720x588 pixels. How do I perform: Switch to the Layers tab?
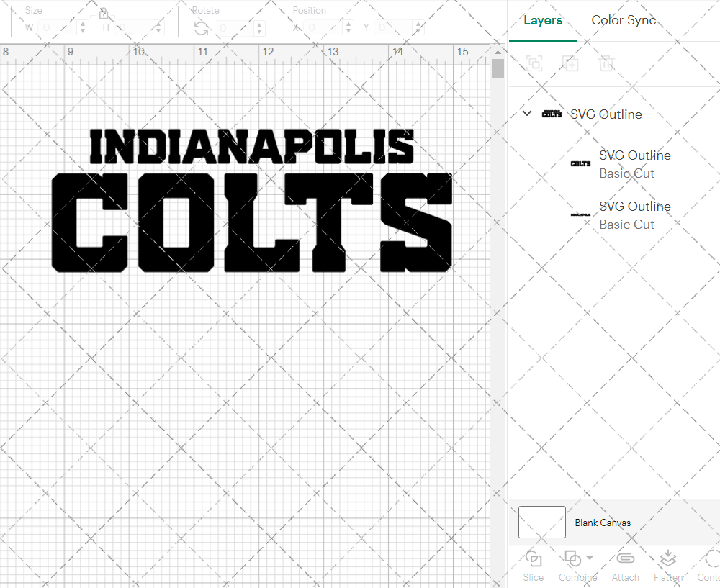(x=543, y=20)
